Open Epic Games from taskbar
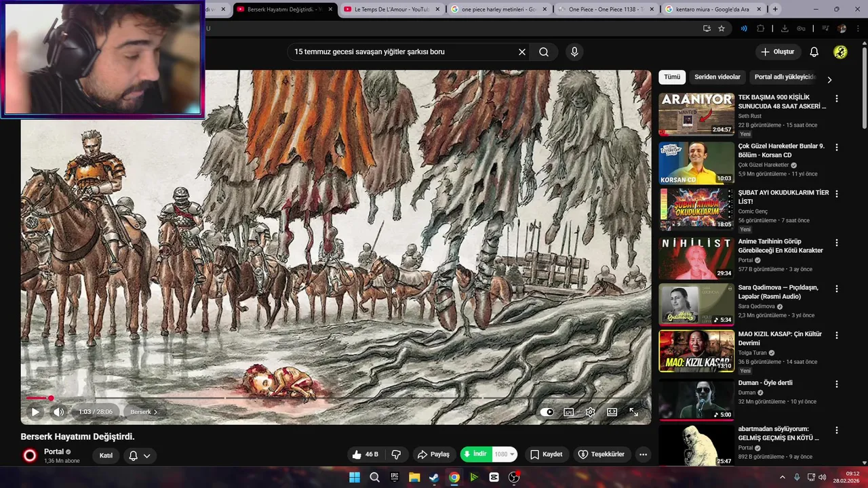Viewport: 868px width, 488px height. [395, 477]
